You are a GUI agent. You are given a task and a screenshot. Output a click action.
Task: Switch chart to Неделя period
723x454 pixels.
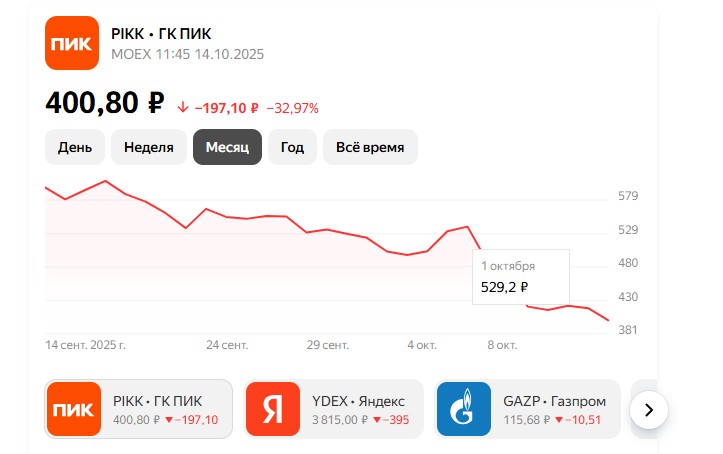149,147
